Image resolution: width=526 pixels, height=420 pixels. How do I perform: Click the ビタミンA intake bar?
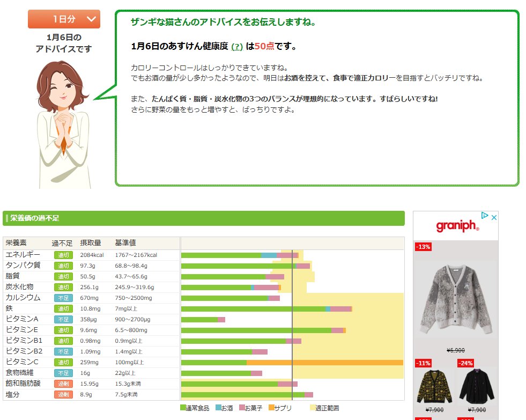203,320
